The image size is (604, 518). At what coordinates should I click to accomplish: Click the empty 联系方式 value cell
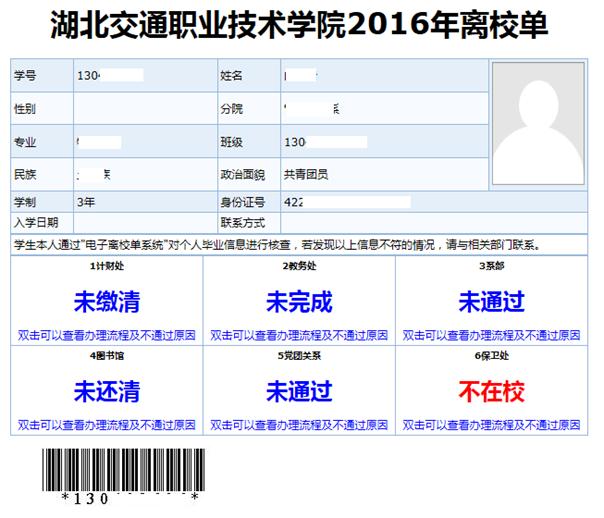[x=383, y=222]
